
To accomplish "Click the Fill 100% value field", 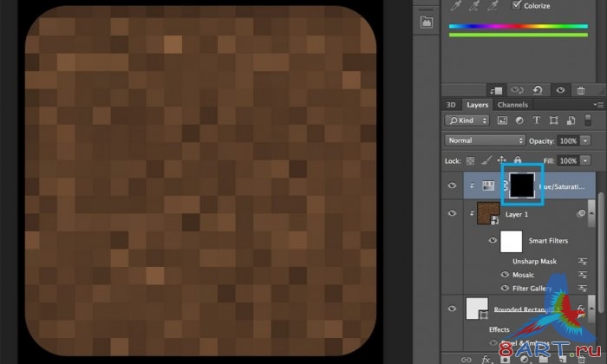I will pos(568,160).
